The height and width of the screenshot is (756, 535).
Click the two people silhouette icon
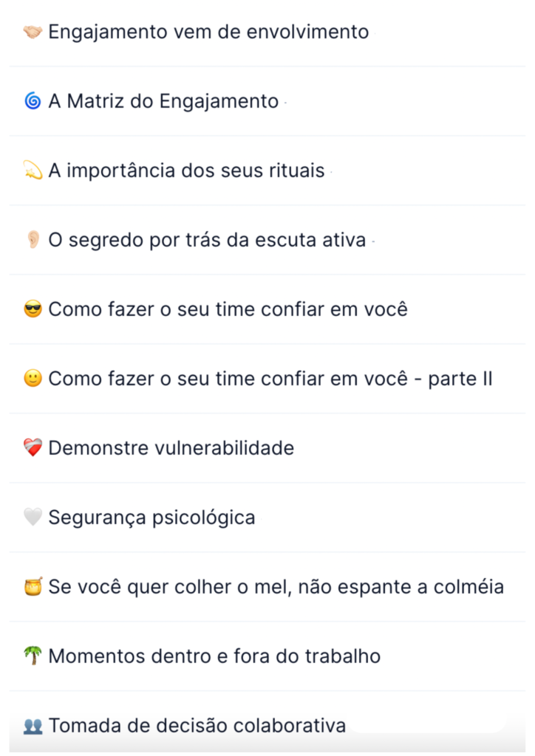(33, 726)
